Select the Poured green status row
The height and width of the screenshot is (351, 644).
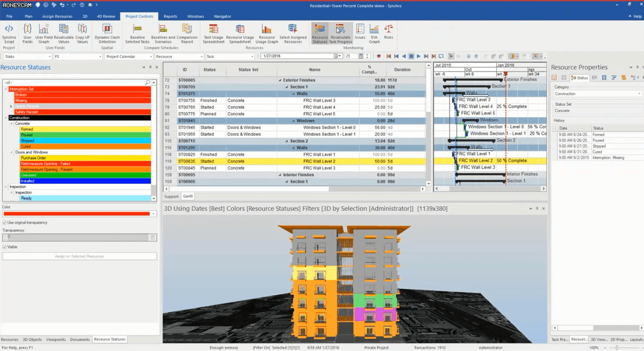pos(85,135)
